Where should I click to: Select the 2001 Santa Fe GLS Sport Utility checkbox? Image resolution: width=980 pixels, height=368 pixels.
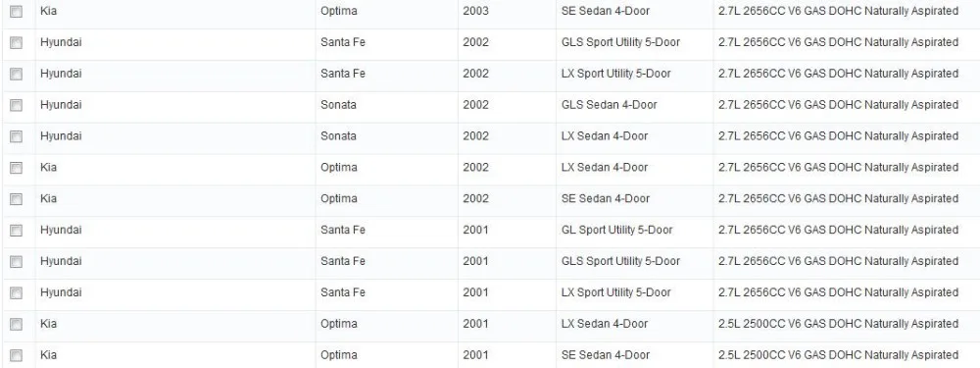point(17,262)
